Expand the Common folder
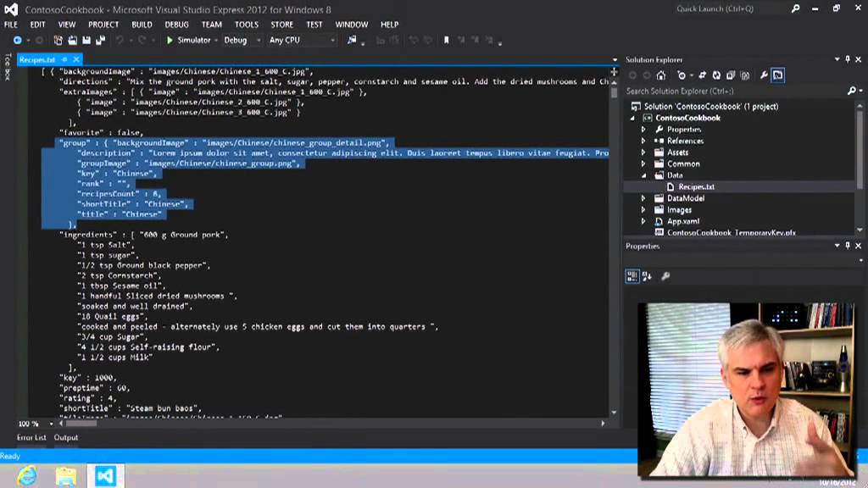The width and height of the screenshot is (868, 488). click(643, 164)
